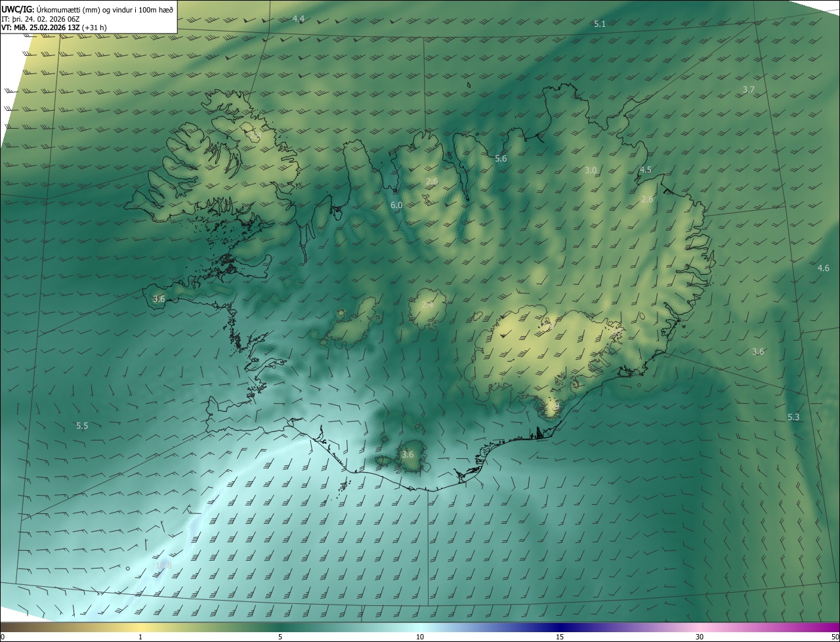Click the 4.6 value label
Image resolution: width=840 pixels, height=642 pixels.
(823, 268)
